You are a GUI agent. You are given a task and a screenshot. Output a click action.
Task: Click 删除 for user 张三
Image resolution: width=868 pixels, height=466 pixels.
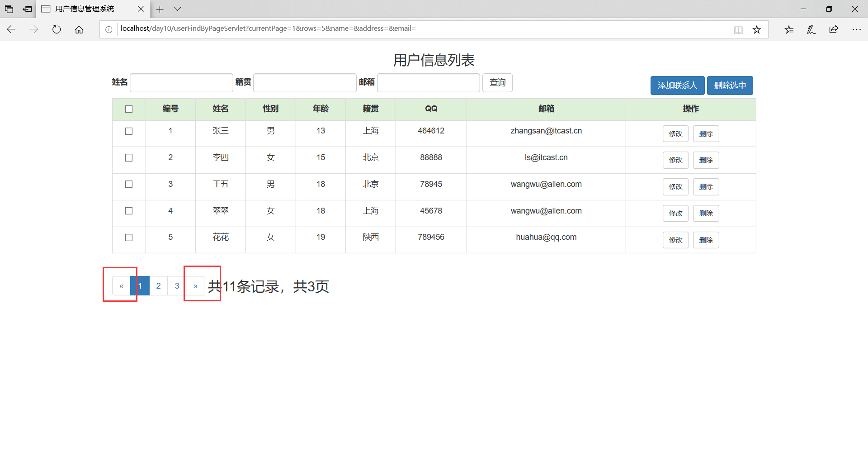(706, 134)
